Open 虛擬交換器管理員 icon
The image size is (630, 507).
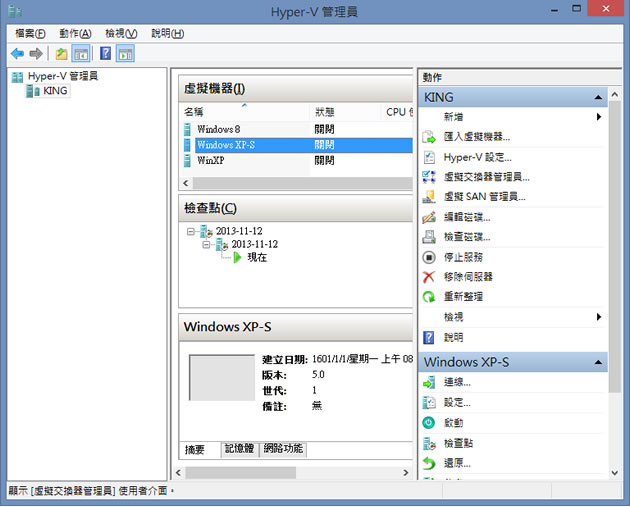(429, 177)
